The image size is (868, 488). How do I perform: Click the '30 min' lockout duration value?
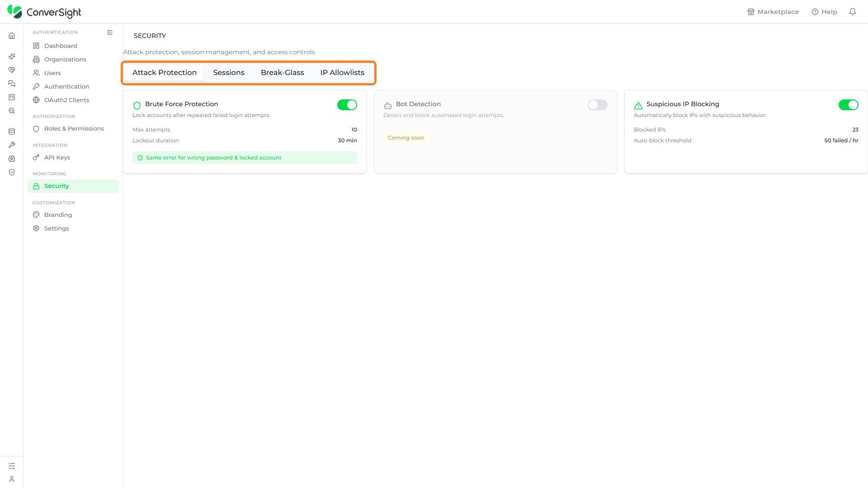click(x=347, y=141)
